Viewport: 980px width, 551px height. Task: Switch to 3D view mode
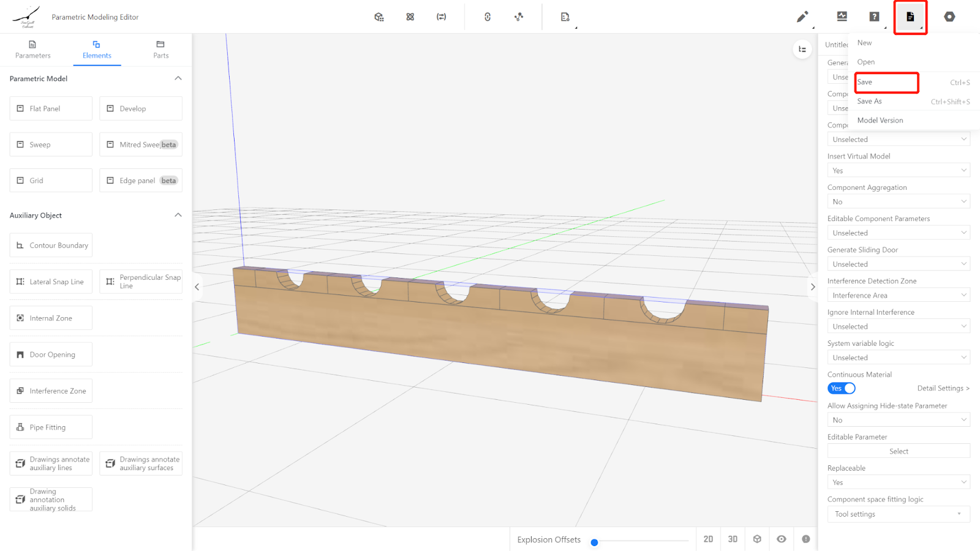click(x=733, y=539)
